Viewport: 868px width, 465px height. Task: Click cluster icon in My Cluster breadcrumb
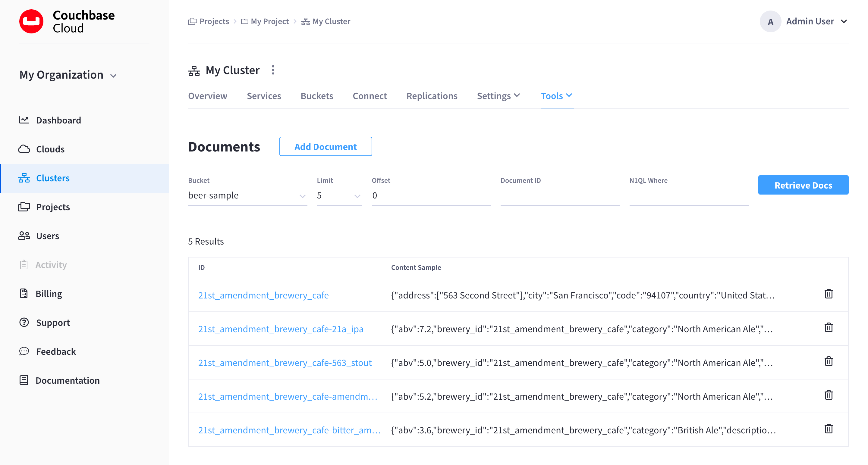click(x=306, y=22)
